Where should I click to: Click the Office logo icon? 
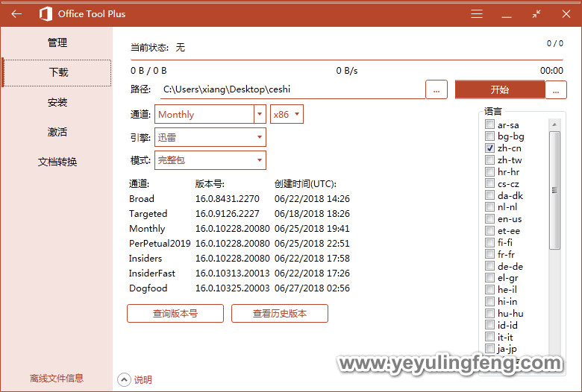coord(46,14)
